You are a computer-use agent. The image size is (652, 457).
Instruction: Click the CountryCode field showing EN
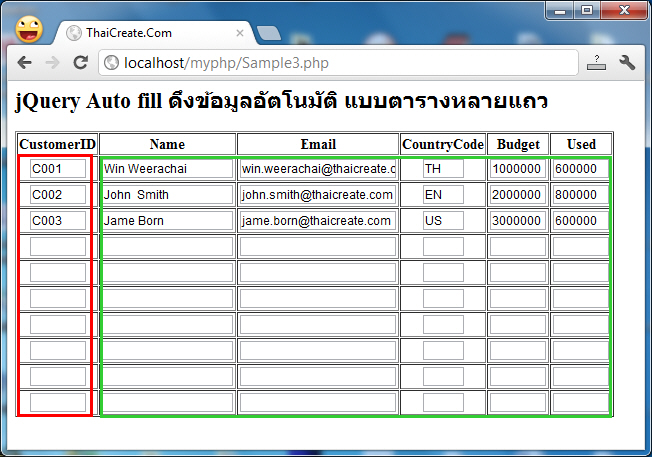tap(443, 195)
